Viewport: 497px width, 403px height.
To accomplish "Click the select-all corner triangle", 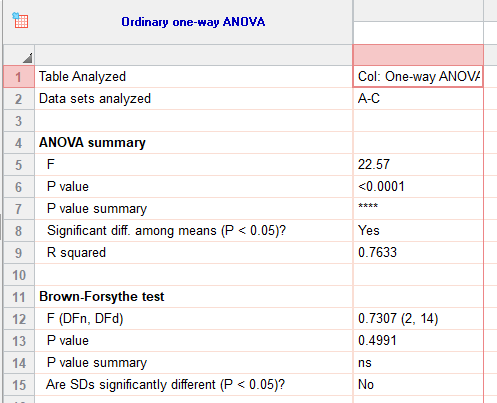I will (x=28, y=58).
